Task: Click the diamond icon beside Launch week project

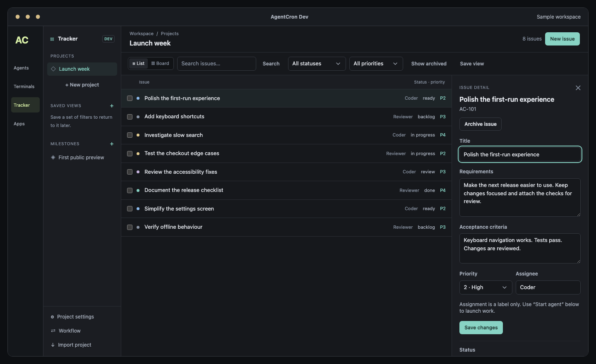Action: [53, 69]
